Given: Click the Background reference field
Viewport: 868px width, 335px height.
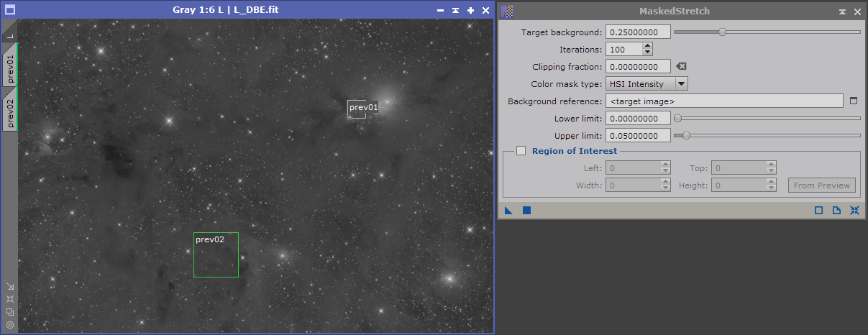Looking at the screenshot, I should [724, 101].
